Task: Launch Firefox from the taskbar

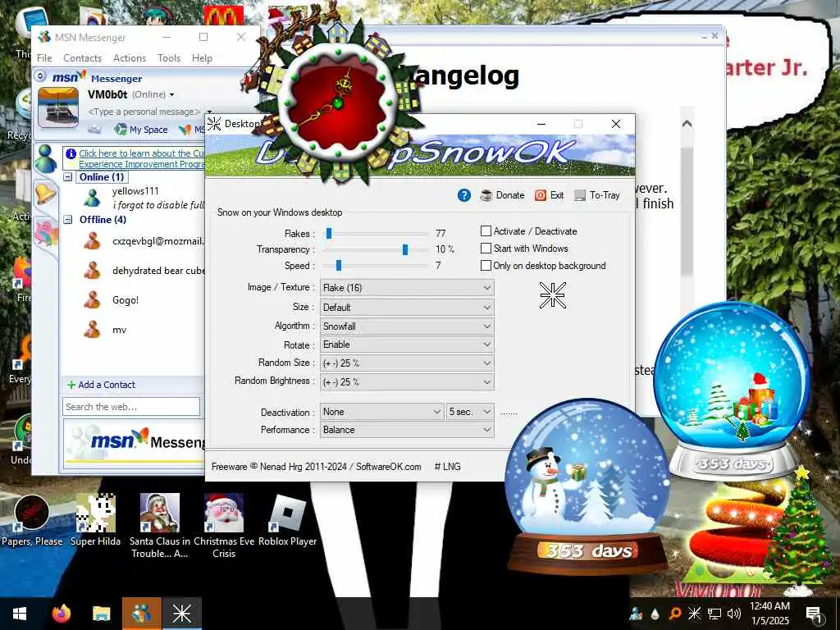Action: click(x=61, y=614)
